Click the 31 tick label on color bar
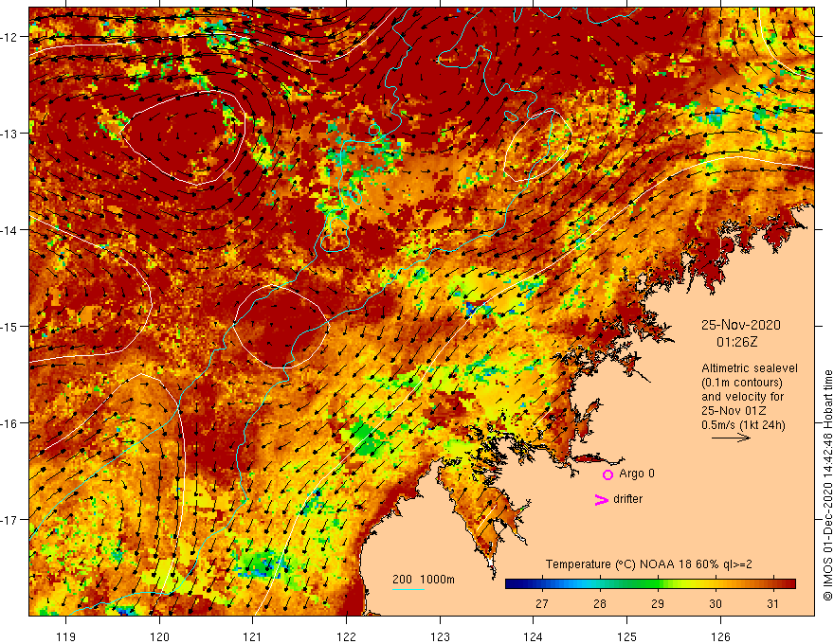Screen dimensions: 834x644 [772, 604]
